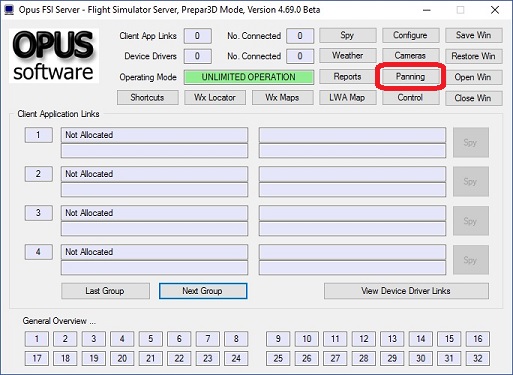Click Not Allocated field of link 2
Viewport: 513px width, 375px height.
pyautogui.click(x=154, y=174)
